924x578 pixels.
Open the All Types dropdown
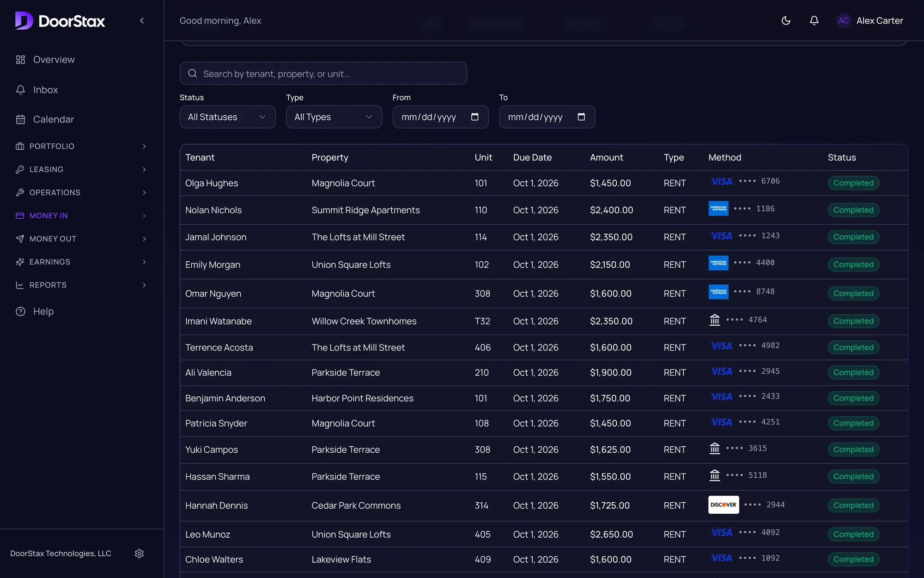click(334, 117)
